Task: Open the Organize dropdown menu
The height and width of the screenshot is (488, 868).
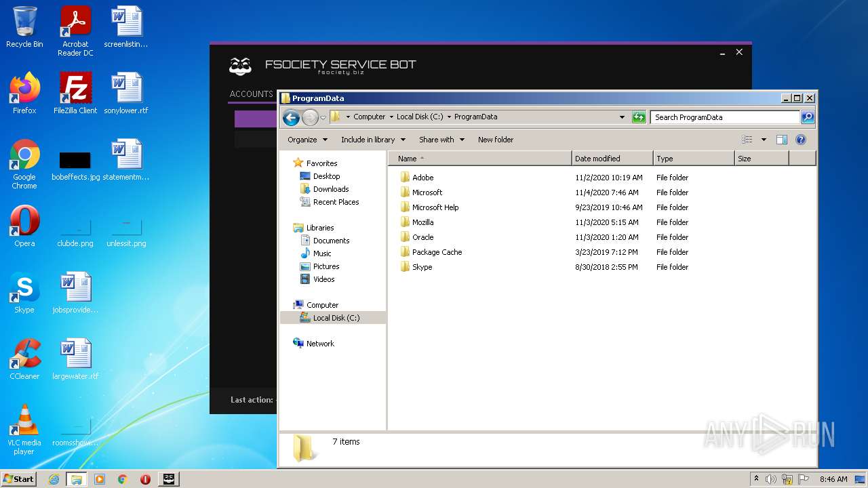Action: (307, 140)
